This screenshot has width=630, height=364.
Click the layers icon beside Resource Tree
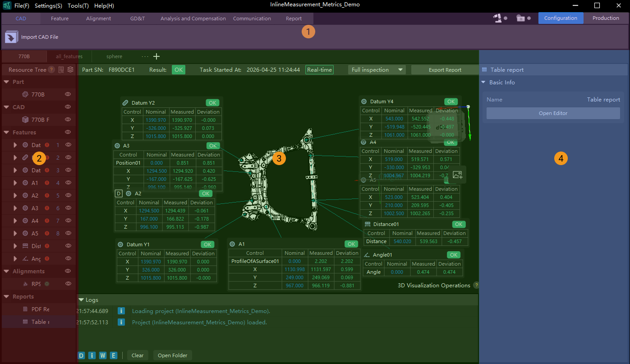[x=69, y=70]
